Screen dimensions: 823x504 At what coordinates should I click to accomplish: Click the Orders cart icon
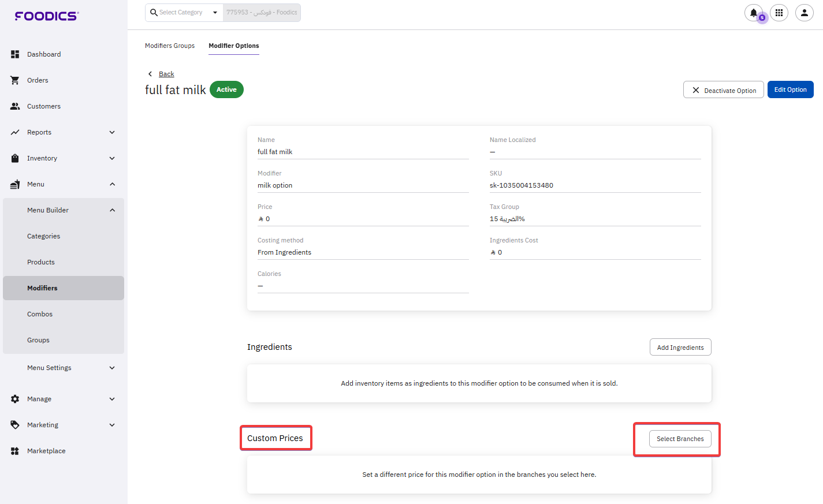(15, 80)
